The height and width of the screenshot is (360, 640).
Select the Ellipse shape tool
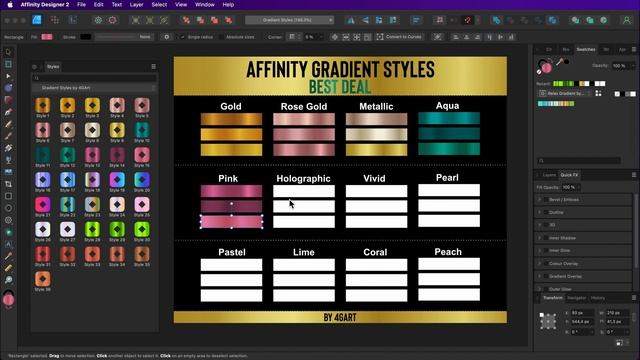click(8, 208)
